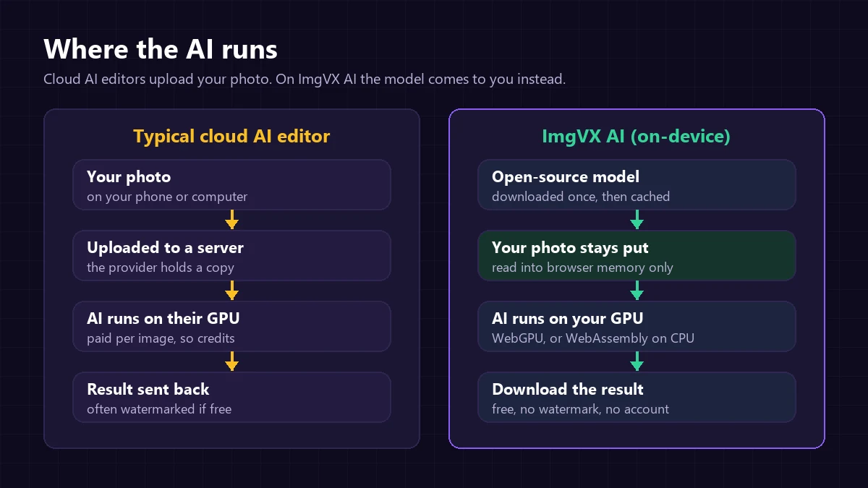Viewport: 868px width, 488px height.
Task: Click 'downloaded once, then cached' text
Action: 581,197
